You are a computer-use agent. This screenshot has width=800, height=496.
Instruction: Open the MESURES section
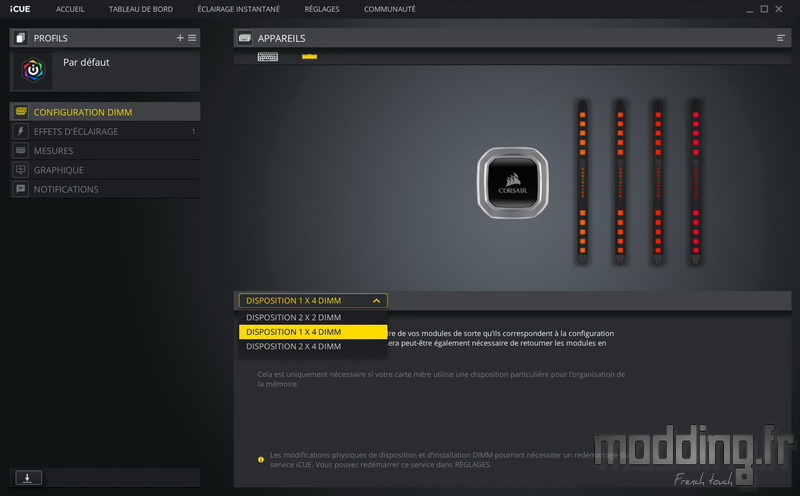[x=105, y=151]
